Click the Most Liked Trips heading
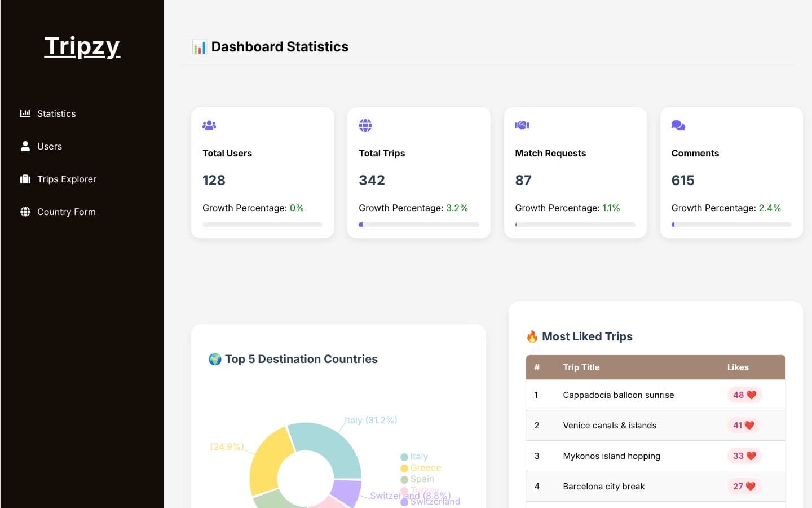This screenshot has width=812, height=508. (587, 336)
